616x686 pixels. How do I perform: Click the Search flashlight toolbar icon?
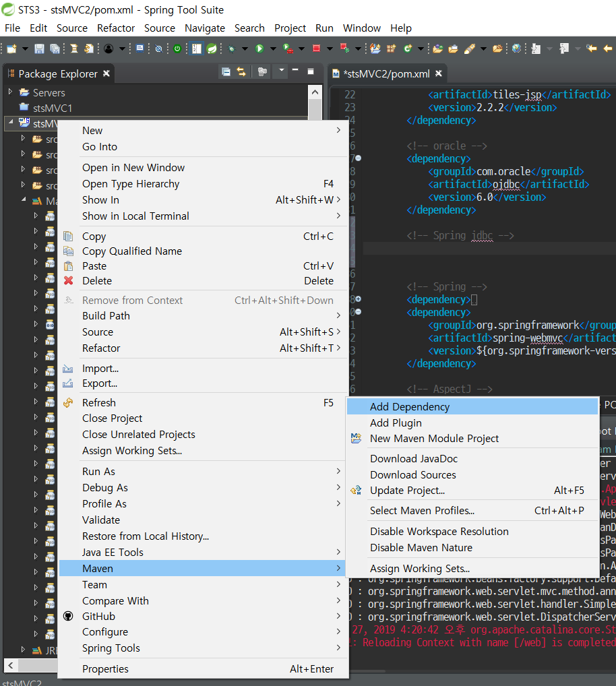[x=470, y=49]
